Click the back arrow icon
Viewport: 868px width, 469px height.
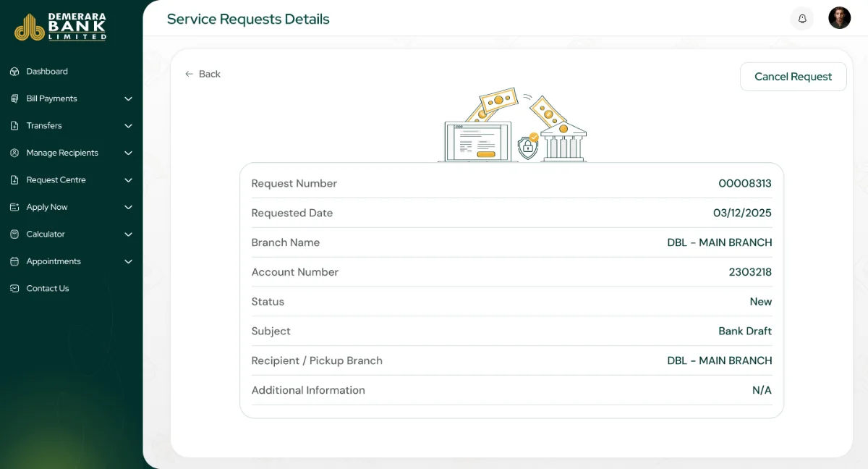[190, 74]
